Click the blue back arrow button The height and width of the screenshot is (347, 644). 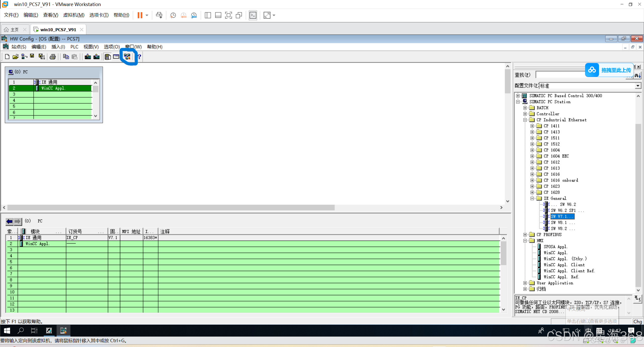pos(10,221)
